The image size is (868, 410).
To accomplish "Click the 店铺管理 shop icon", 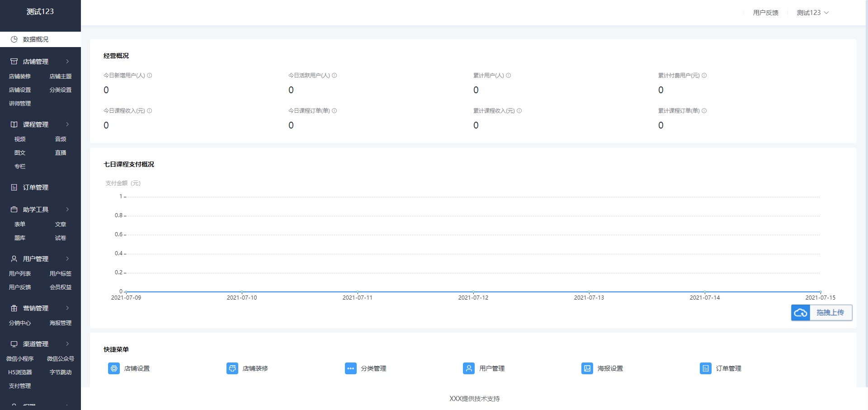I will (14, 62).
